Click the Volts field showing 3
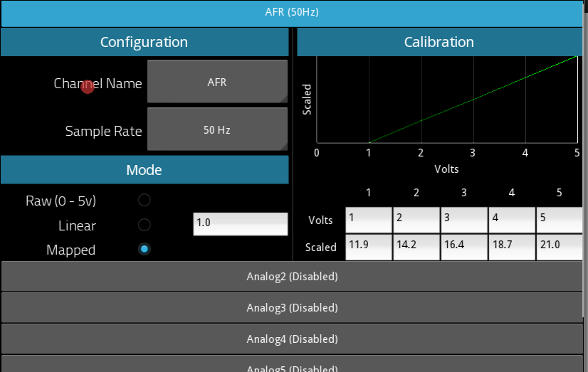The image size is (588, 372). 464,220
